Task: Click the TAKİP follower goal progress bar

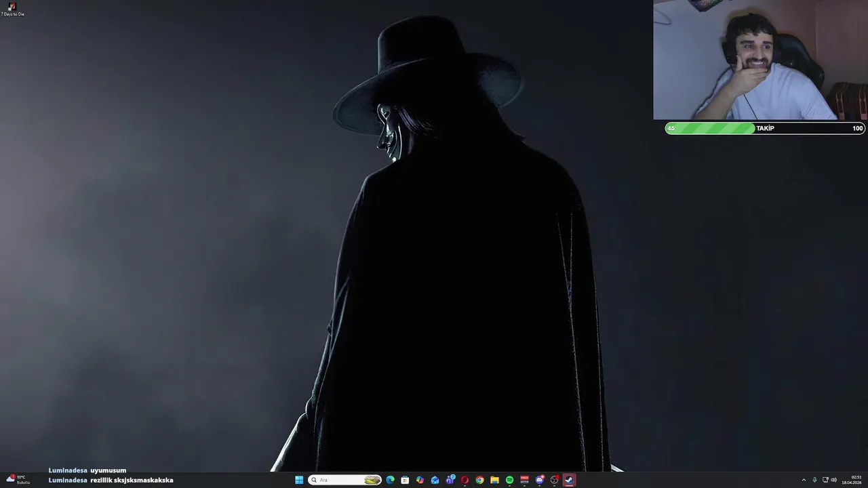Action: 765,128
